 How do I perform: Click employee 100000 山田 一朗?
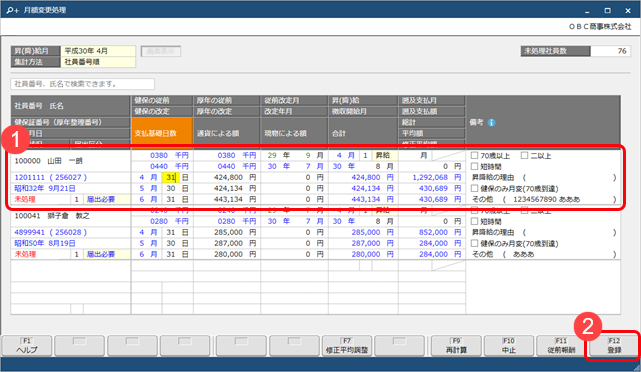48,161
